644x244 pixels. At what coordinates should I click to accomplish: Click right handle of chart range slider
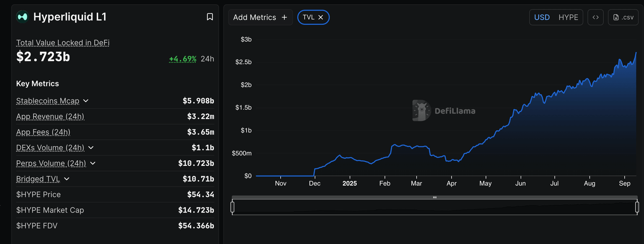tap(637, 207)
